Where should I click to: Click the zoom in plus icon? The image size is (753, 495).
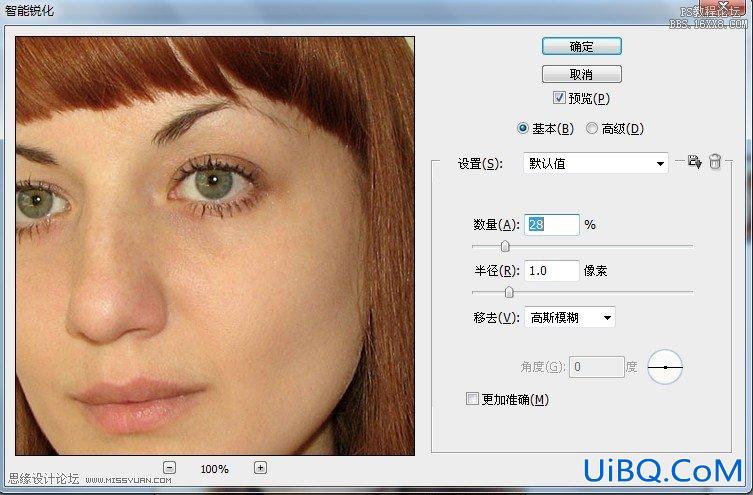(x=260, y=467)
